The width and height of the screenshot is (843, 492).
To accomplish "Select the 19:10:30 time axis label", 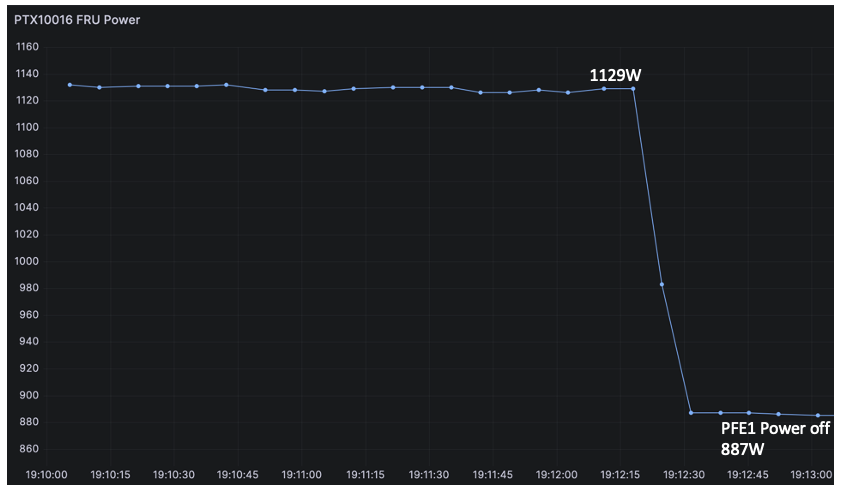I will pyautogui.click(x=174, y=475).
